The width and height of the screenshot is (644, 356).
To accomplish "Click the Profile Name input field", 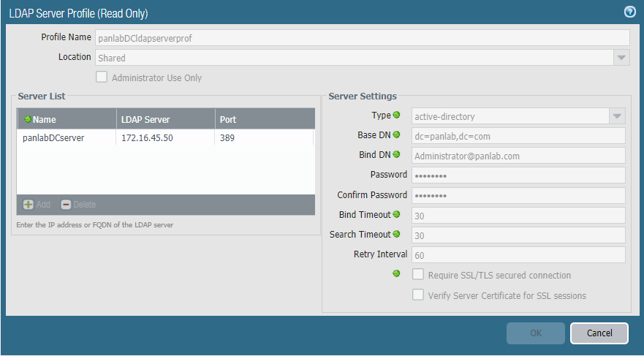I will coord(363,38).
